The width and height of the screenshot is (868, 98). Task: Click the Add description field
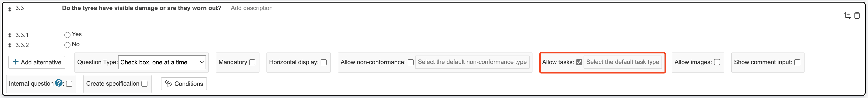tap(252, 8)
